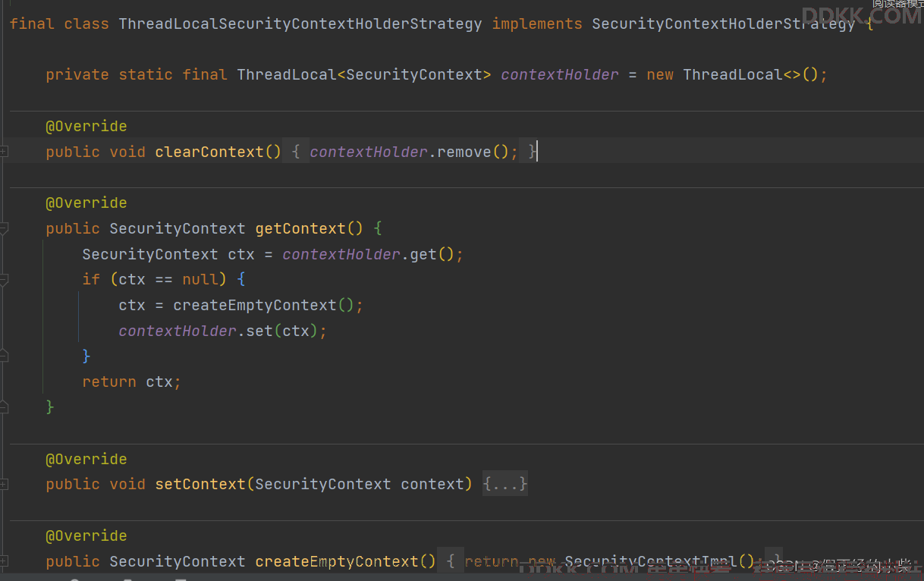Collapse the if (ctx == null) block fold marker
Image resolution: width=924 pixels, height=581 pixels.
pos(4,280)
